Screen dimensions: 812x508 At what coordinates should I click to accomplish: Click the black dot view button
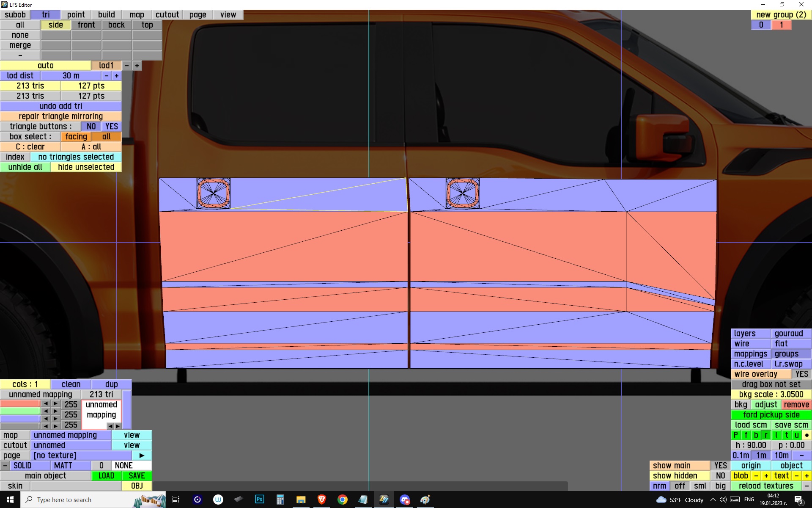click(807, 435)
